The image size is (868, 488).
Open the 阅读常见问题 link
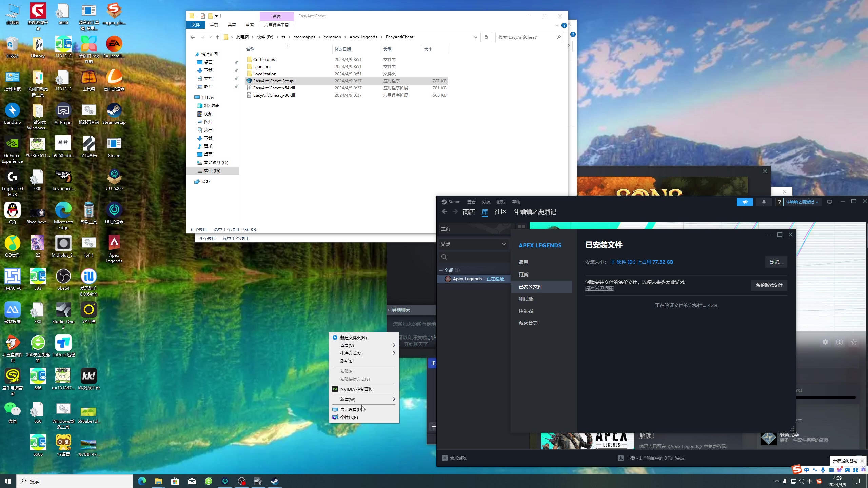coord(599,289)
